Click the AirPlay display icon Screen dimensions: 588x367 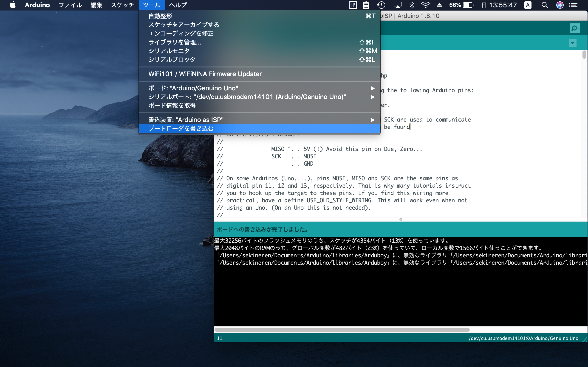[398, 5]
